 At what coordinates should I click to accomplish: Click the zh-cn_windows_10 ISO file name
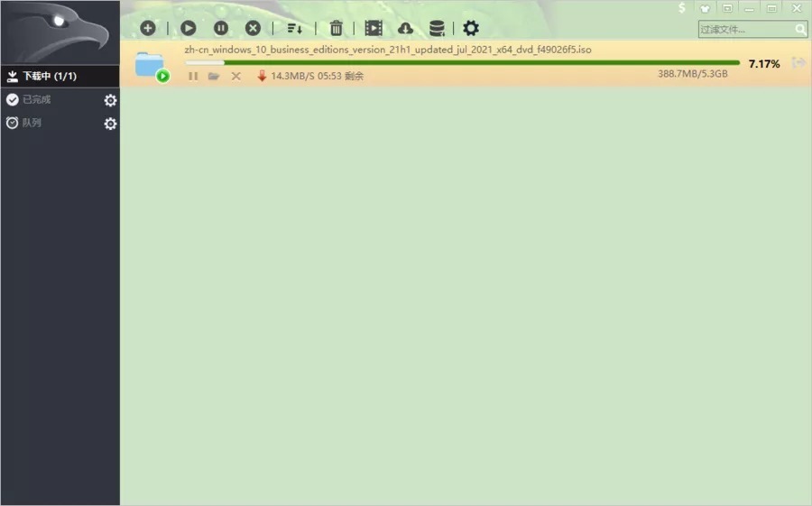click(x=388, y=50)
